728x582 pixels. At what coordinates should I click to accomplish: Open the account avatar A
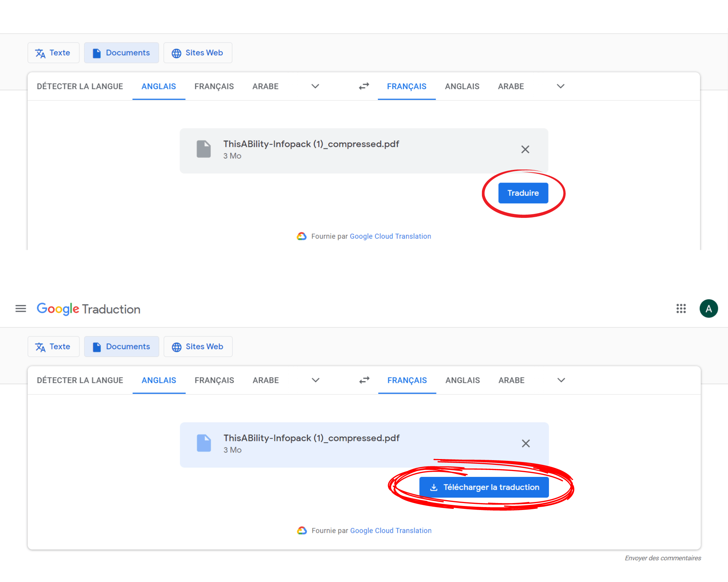click(x=708, y=309)
